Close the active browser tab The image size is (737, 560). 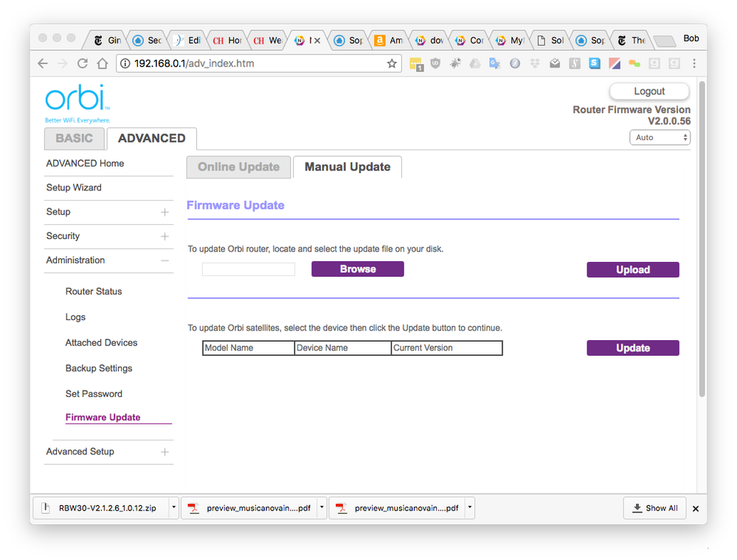point(317,41)
